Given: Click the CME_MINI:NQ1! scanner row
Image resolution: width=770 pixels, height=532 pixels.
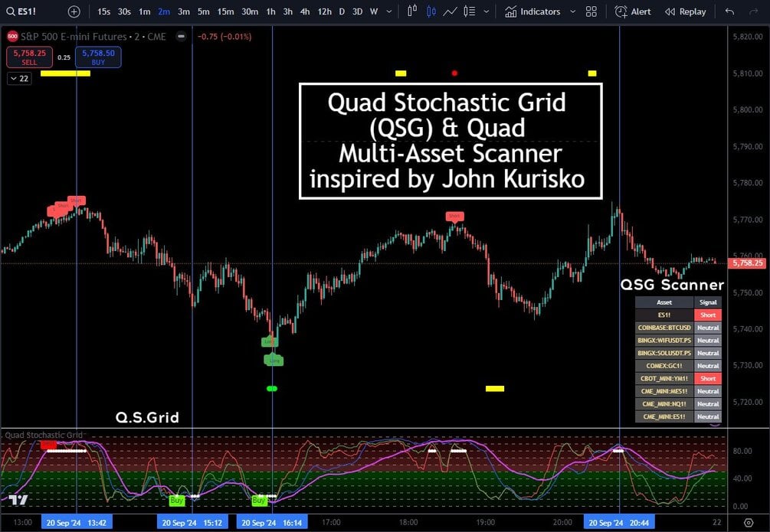Looking at the screenshot, I should (x=678, y=404).
